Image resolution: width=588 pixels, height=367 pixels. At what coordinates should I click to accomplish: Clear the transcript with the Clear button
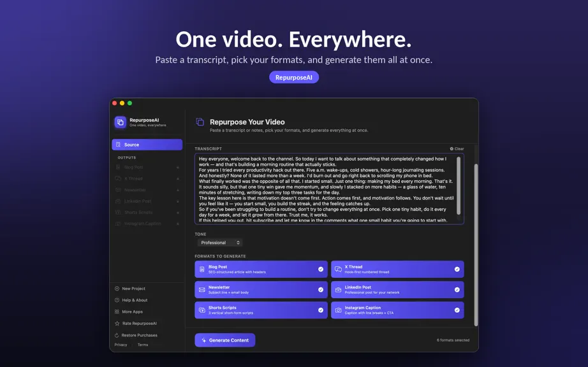pos(457,148)
